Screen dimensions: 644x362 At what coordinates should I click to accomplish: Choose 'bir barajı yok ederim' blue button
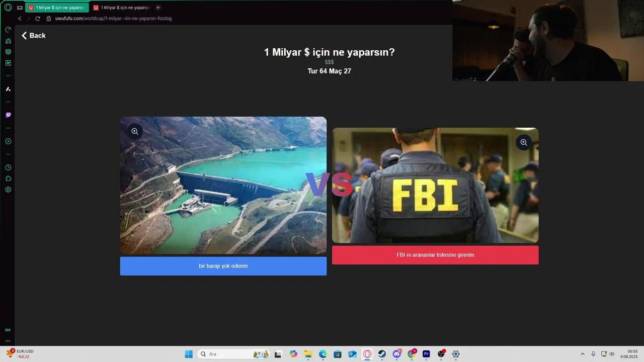pos(223,266)
